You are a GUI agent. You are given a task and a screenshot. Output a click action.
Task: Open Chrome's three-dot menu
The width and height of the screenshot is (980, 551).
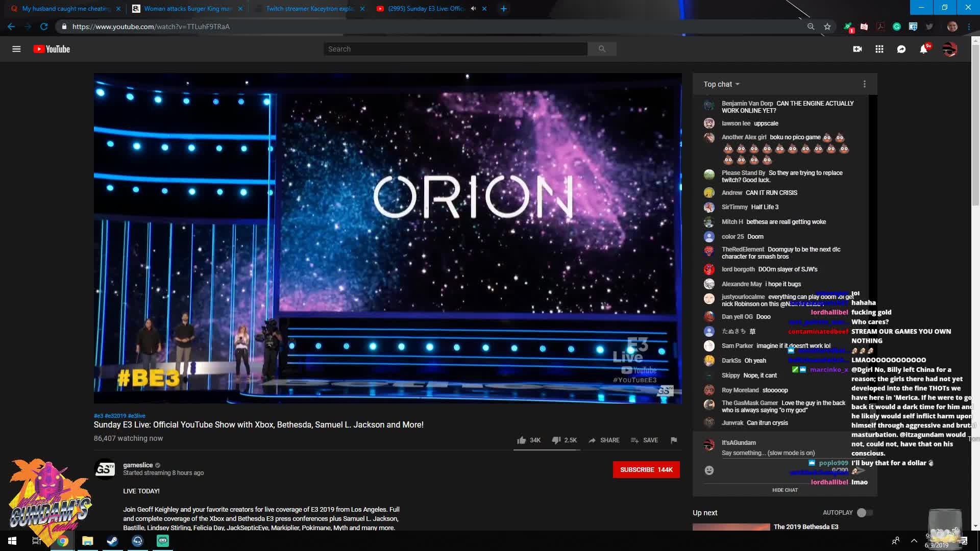tap(969, 27)
